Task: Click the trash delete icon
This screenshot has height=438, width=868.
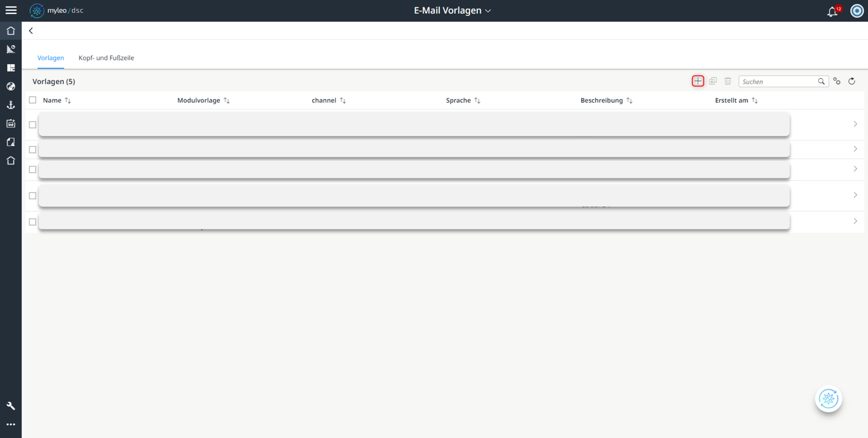Action: click(x=728, y=81)
